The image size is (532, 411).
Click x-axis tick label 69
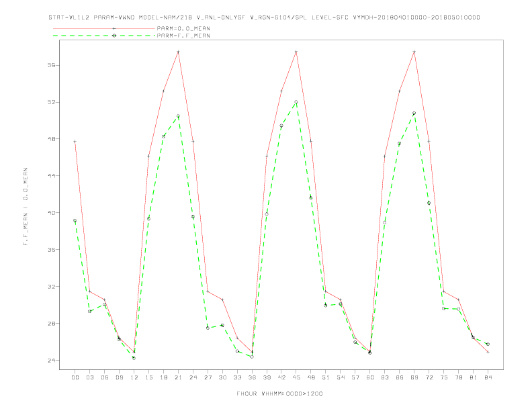point(414,377)
